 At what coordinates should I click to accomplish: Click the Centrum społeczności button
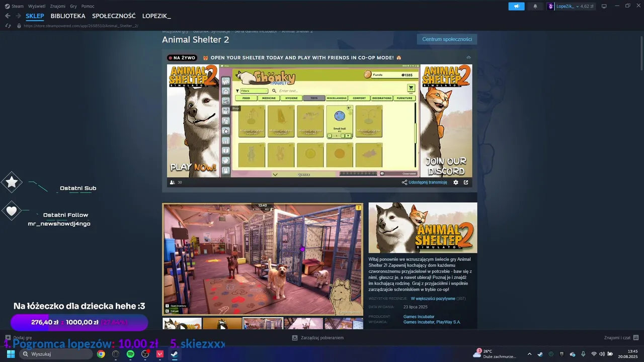click(x=447, y=39)
